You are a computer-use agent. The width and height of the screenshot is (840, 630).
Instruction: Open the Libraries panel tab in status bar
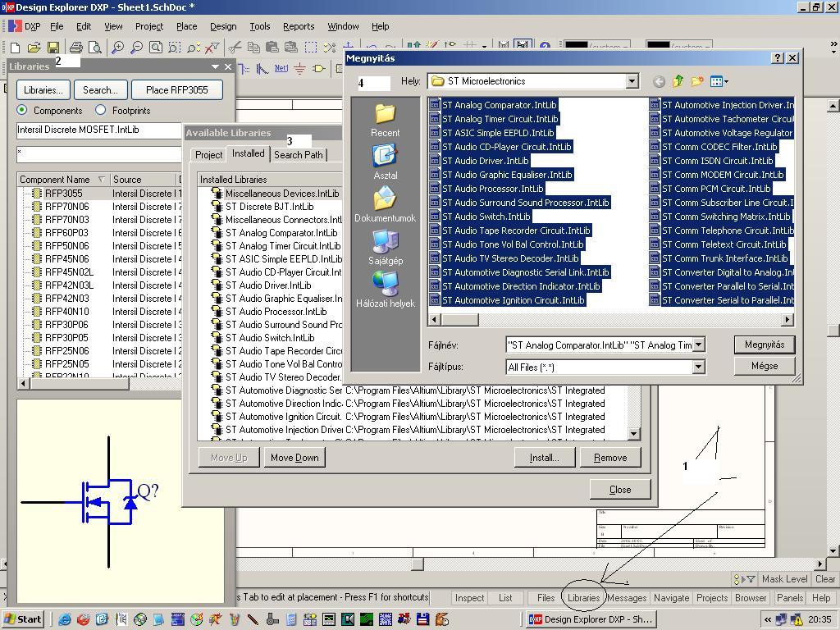point(583,598)
